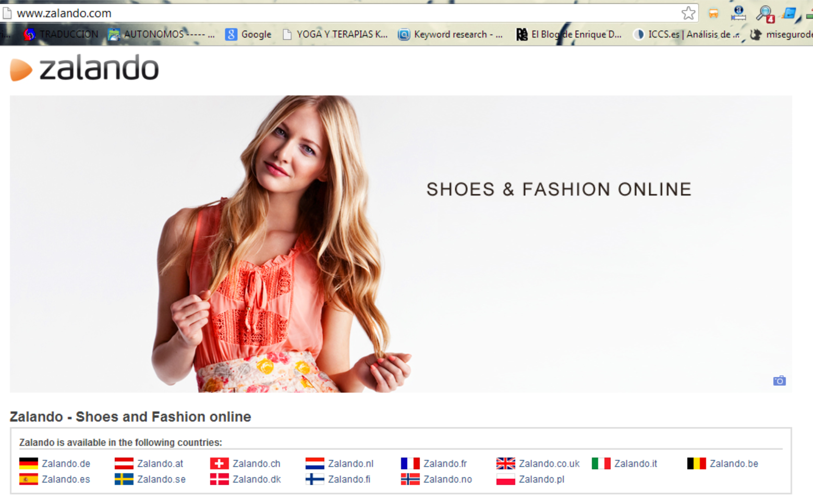Click the Danish flag icon
This screenshot has height=504, width=813.
pyautogui.click(x=220, y=479)
